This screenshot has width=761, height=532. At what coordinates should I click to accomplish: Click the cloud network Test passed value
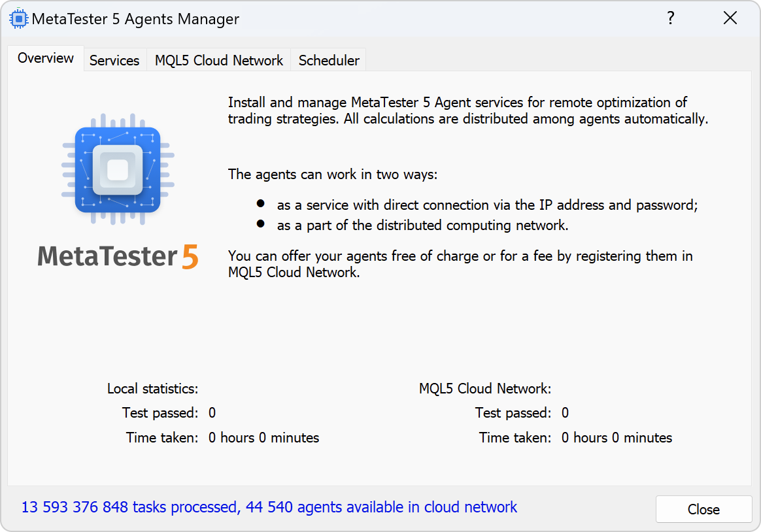click(x=565, y=413)
